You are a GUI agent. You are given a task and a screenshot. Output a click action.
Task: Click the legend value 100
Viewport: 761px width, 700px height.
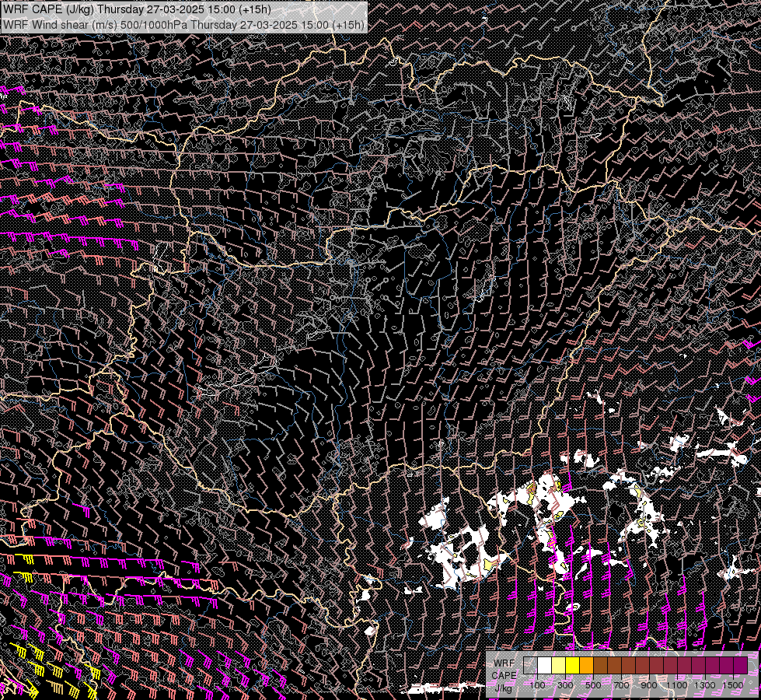click(537, 685)
